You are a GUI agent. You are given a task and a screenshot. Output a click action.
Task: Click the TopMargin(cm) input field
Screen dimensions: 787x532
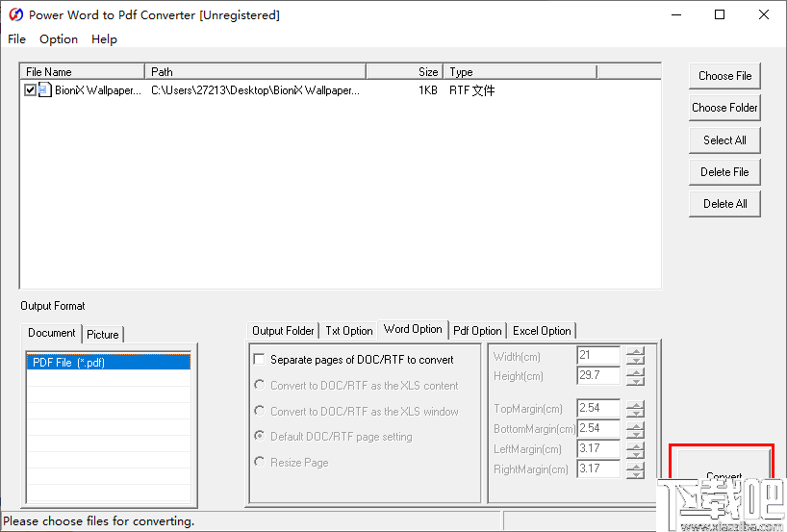pyautogui.click(x=598, y=408)
